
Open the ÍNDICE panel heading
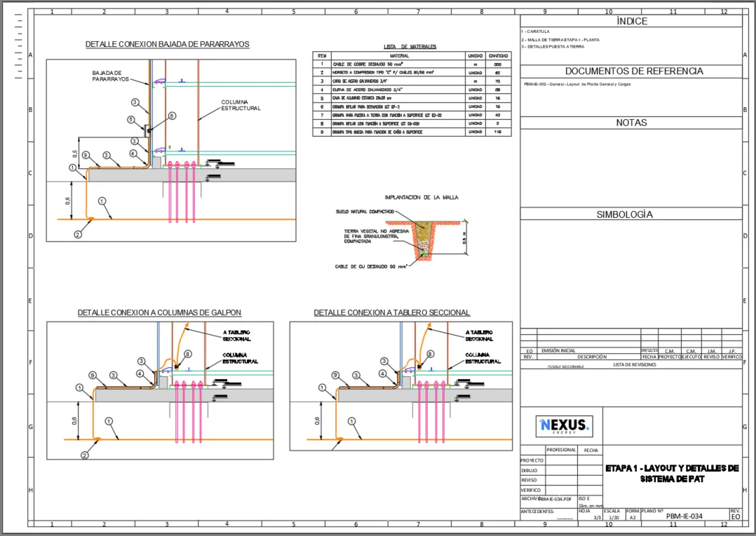(631, 21)
